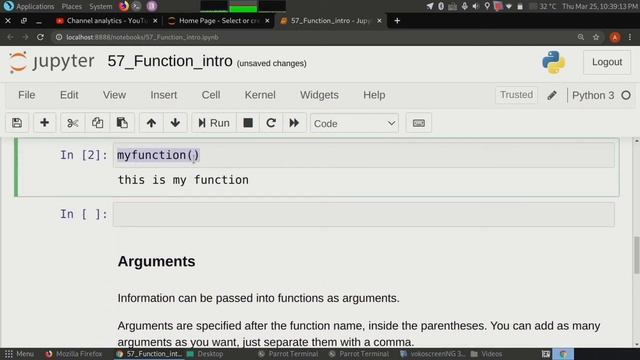The image size is (640, 360).
Task: Click the Python logo icon
Action: (553, 62)
